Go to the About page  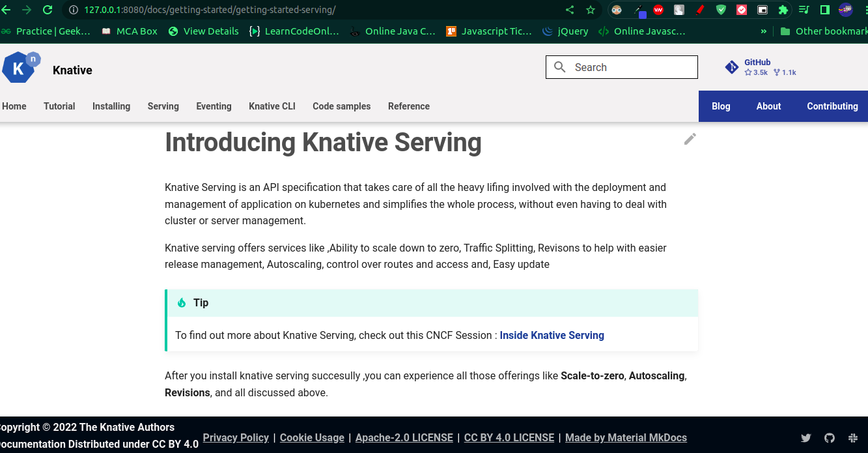point(768,106)
